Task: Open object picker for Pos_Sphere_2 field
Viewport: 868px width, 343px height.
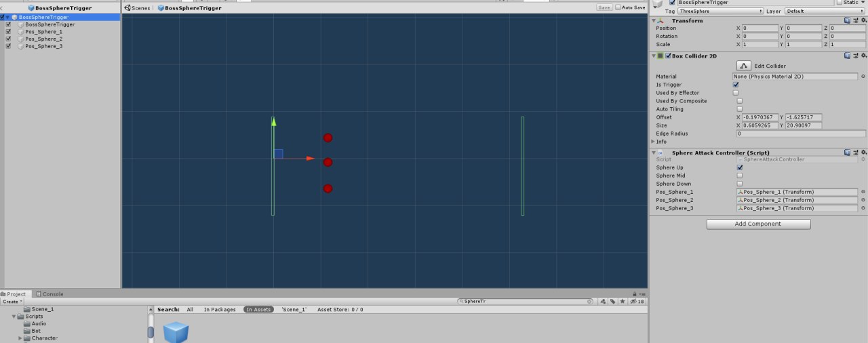Action: coord(863,200)
